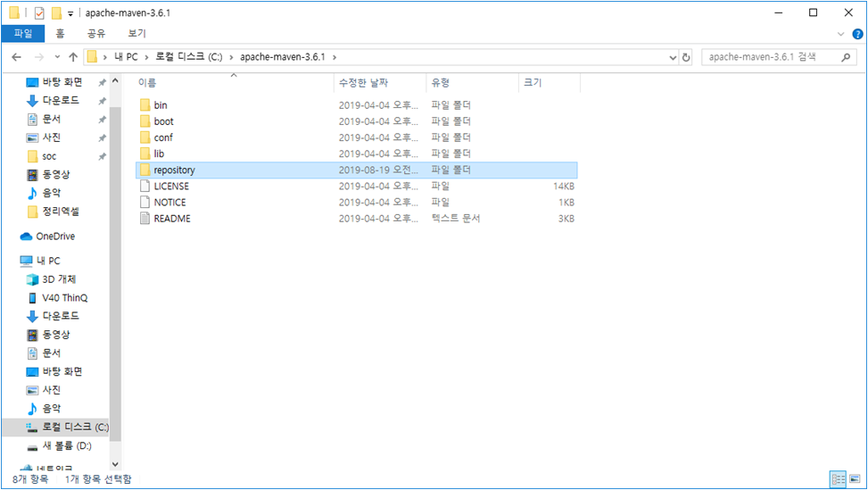This screenshot has height=490, width=868.
Task: Expand the 로컬 디스크 (C:) breadcrumb chevron
Action: 231,57
